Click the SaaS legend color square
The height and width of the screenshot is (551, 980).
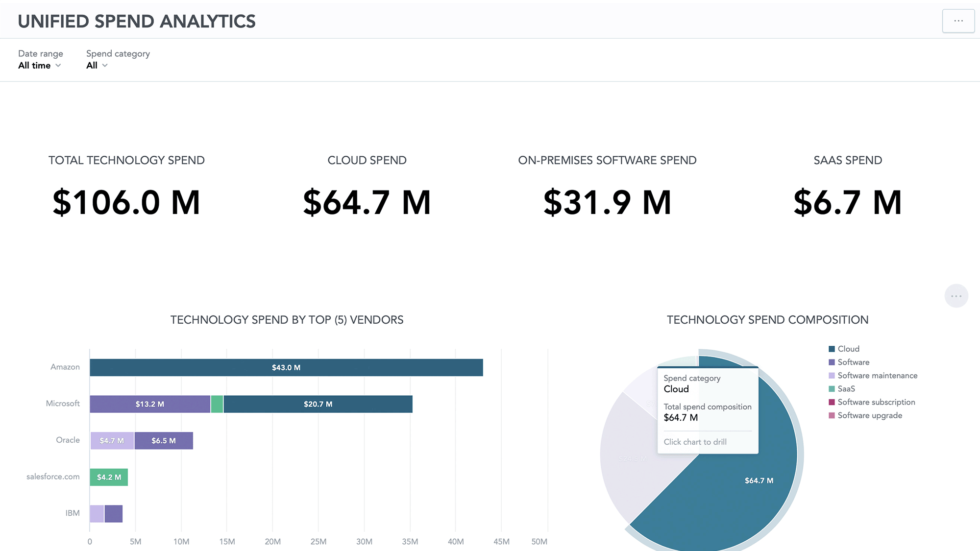(x=832, y=389)
